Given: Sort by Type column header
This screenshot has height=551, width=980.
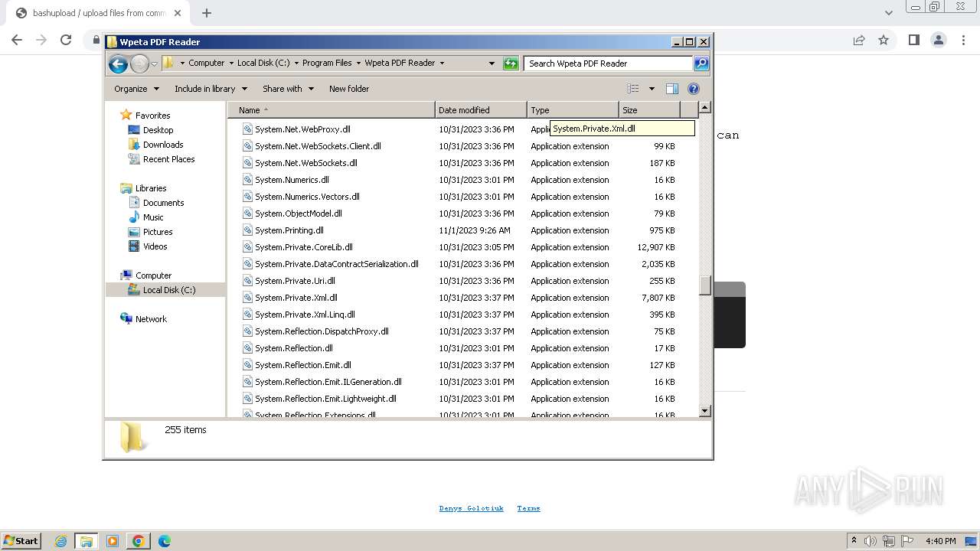Looking at the screenshot, I should (x=573, y=110).
